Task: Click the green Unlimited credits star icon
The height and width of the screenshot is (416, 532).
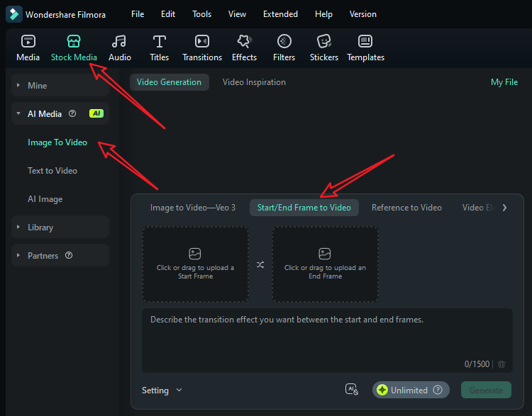Action: (382, 390)
